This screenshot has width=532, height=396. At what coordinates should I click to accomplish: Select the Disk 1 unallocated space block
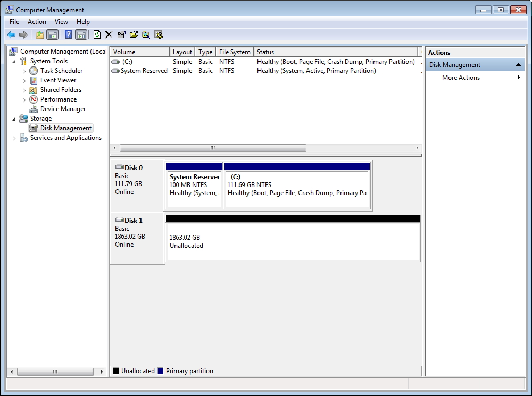coord(293,242)
